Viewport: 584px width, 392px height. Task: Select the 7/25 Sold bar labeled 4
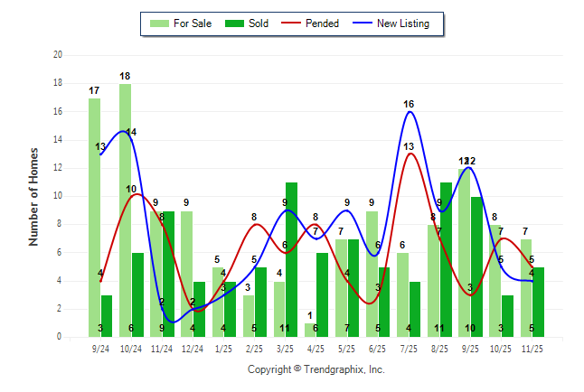[415, 309]
